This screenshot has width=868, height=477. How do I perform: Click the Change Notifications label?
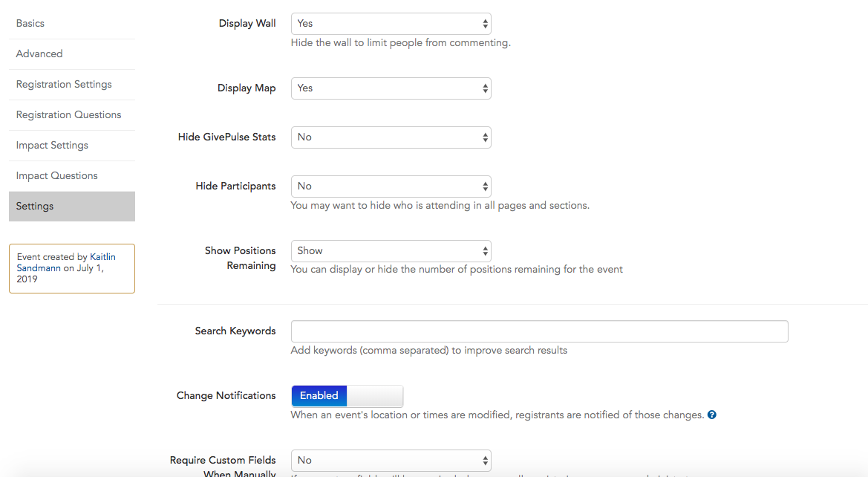[226, 395]
